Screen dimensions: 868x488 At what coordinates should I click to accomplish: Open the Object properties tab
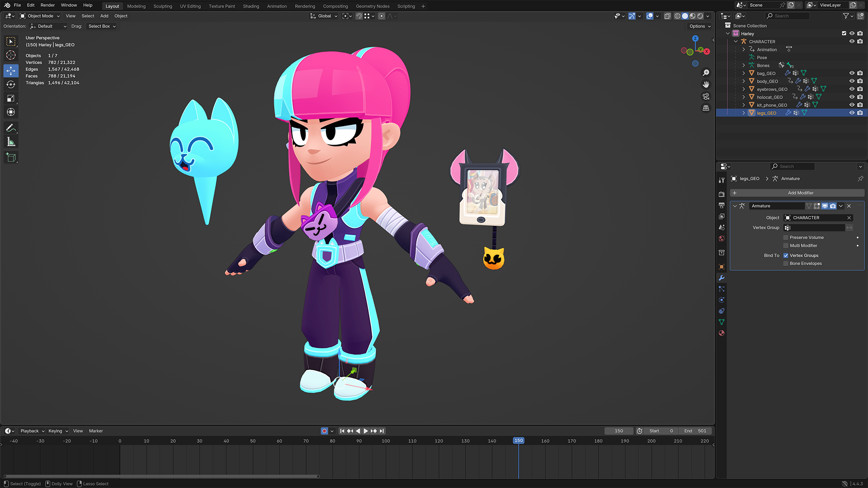[722, 267]
